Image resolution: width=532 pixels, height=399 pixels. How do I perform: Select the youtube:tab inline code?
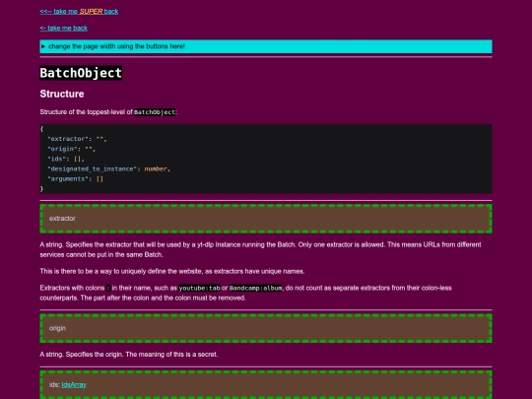pos(199,288)
